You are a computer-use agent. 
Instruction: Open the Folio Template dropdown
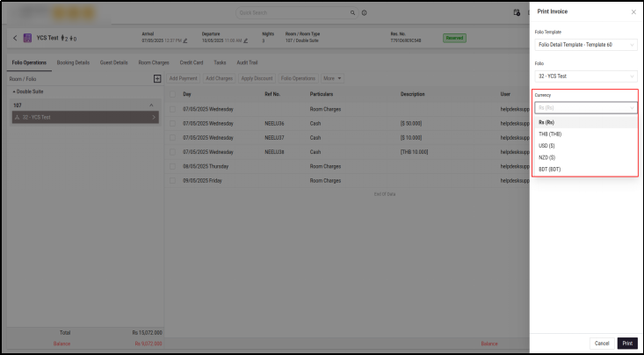[586, 45]
